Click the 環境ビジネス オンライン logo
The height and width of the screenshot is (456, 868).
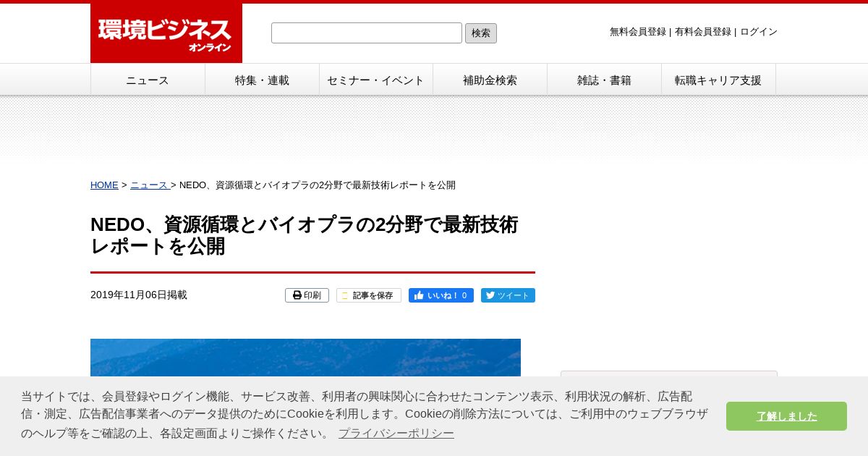[166, 33]
